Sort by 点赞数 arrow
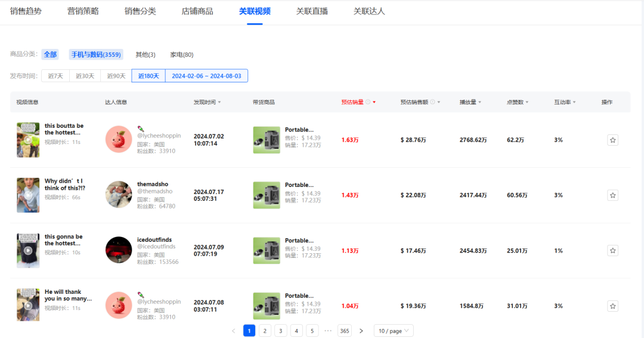644x338 pixels. [x=527, y=102]
